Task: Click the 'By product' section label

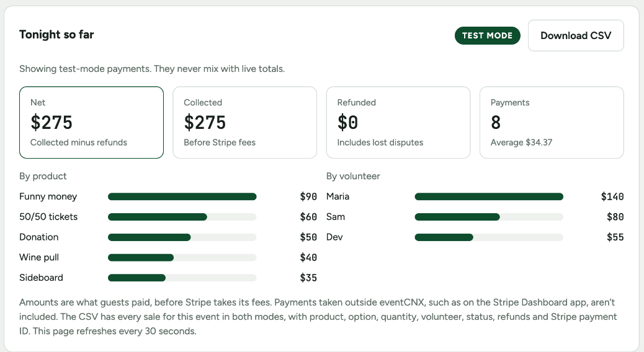Action: click(x=43, y=177)
